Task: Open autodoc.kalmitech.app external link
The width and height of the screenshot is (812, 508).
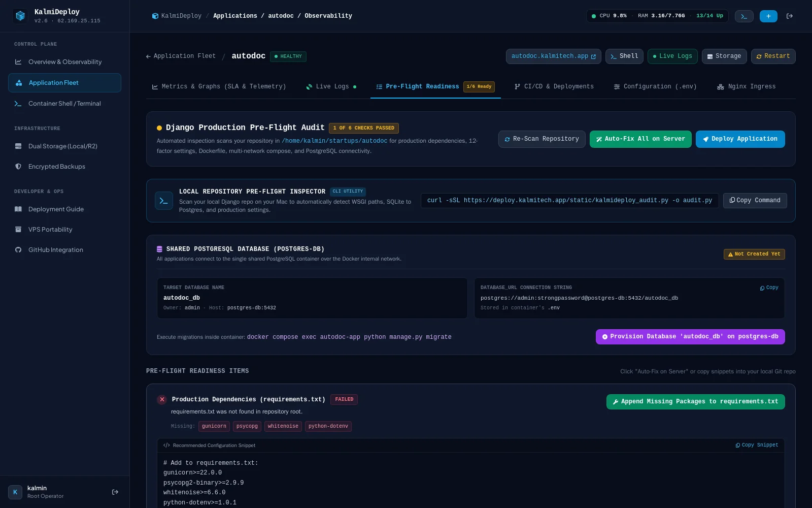Action: [553, 56]
